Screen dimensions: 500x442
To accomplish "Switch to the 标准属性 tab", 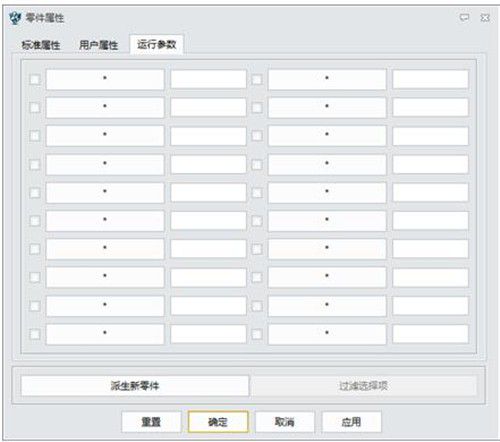I will point(41,45).
